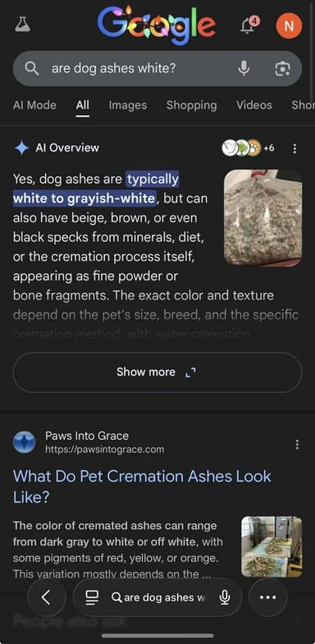This screenshot has width=315, height=644.
Task: Open AI Overview three-dot menu
Action: [294, 148]
